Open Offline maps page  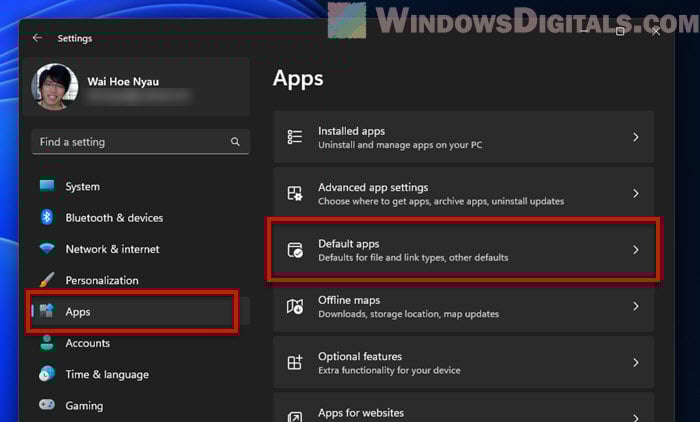[464, 306]
